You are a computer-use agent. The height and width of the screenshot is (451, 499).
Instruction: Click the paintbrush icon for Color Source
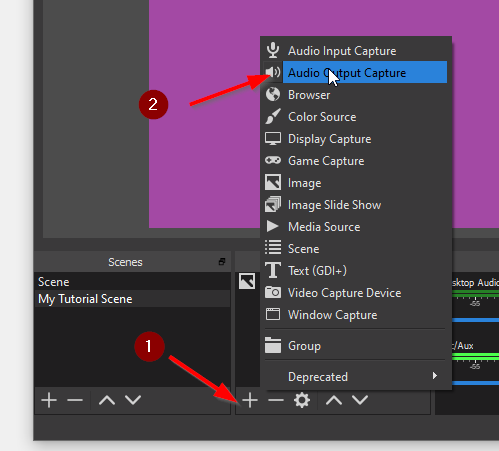(273, 116)
